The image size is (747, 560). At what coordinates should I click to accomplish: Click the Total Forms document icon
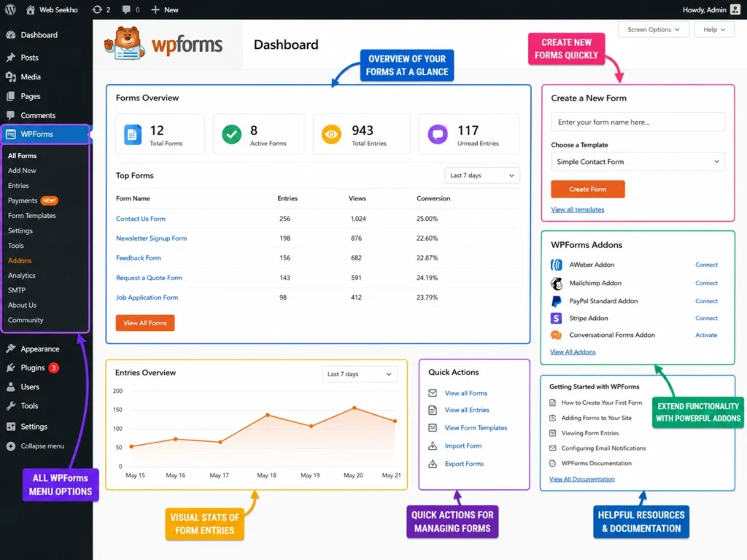pos(133,134)
